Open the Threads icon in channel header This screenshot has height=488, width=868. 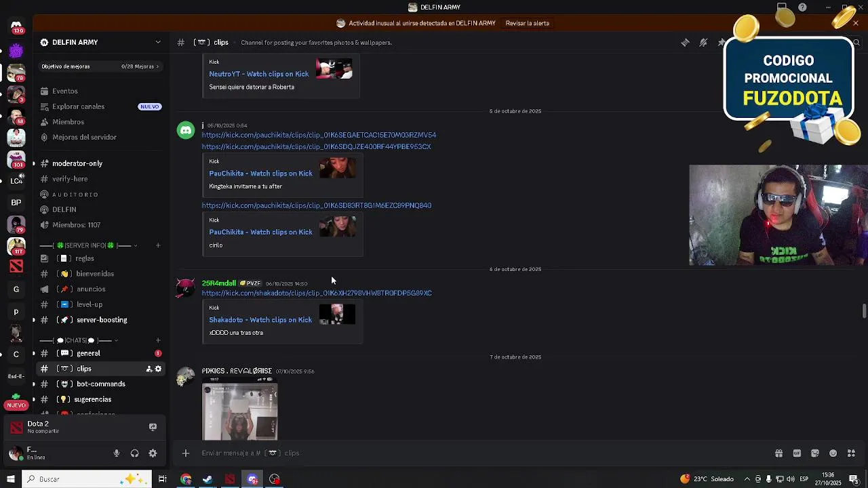tap(686, 42)
